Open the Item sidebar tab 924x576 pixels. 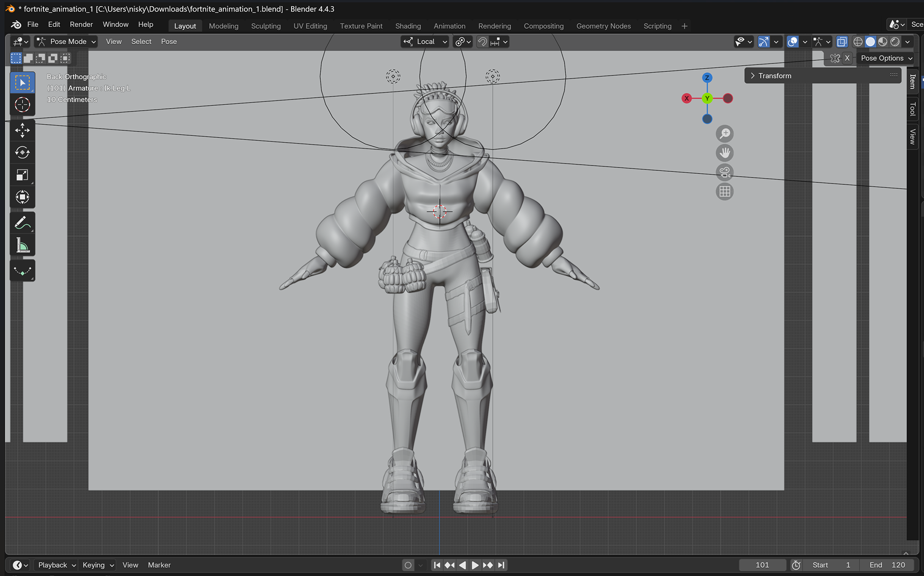[x=912, y=81]
